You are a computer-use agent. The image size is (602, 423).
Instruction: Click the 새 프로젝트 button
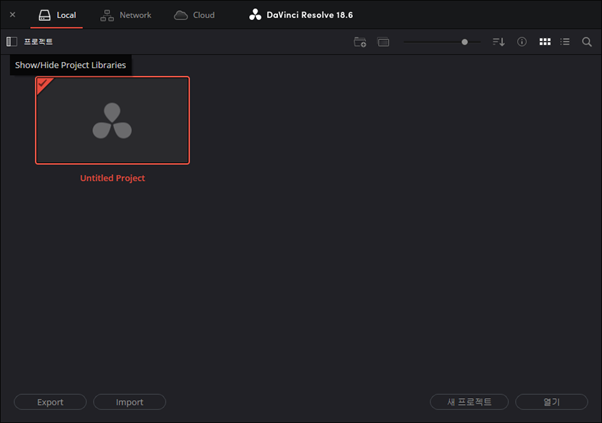(x=469, y=402)
